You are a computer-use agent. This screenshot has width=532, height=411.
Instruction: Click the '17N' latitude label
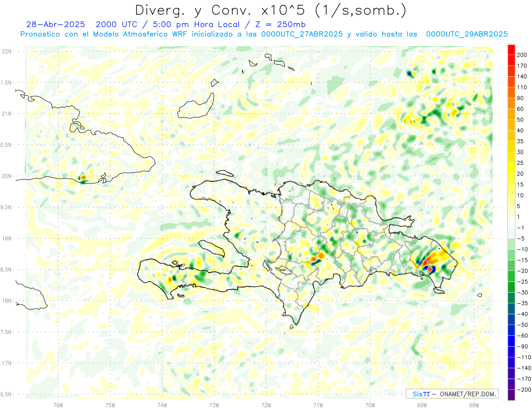click(7, 363)
